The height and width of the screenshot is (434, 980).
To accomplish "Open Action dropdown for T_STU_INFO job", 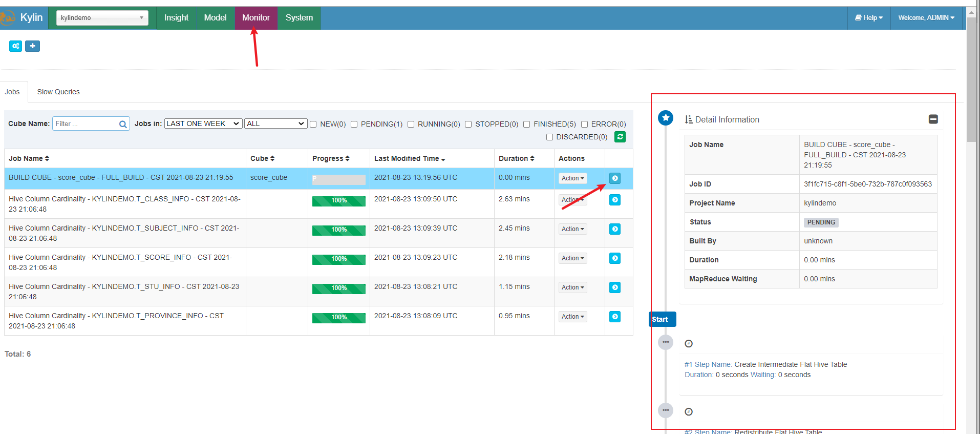I will 572,287.
